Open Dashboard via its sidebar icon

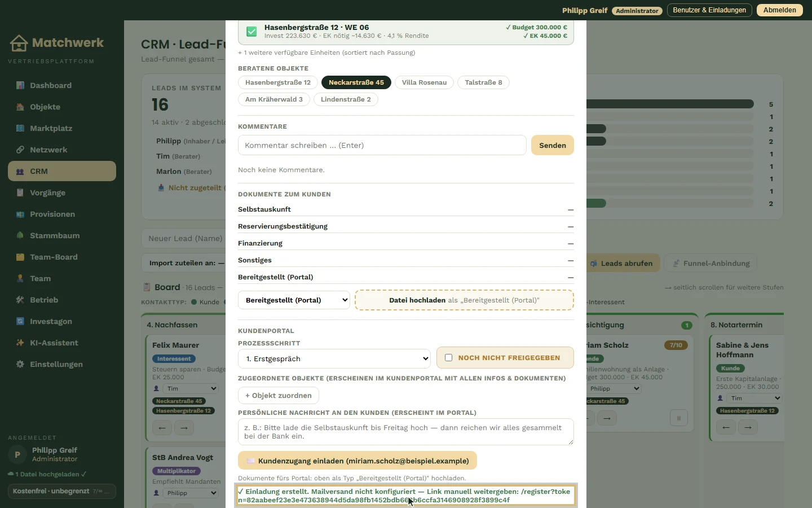[x=20, y=85]
